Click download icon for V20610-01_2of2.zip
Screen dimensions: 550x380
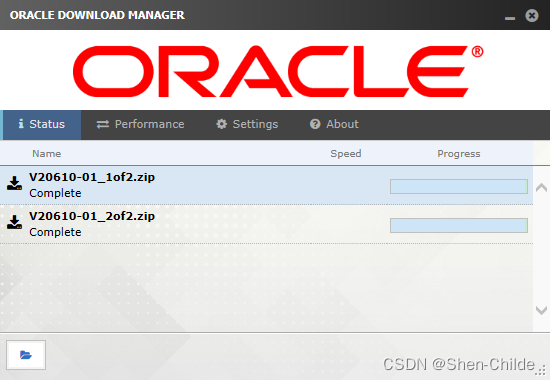click(x=14, y=222)
